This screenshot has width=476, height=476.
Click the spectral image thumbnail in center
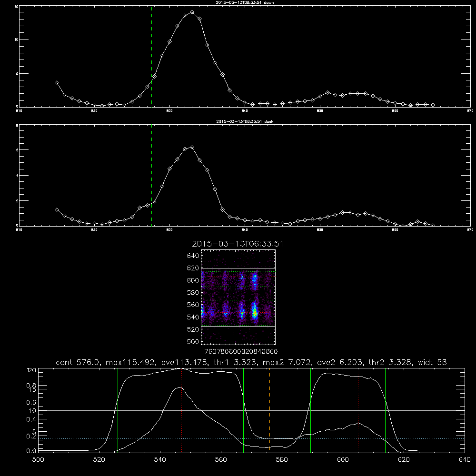pos(238,297)
